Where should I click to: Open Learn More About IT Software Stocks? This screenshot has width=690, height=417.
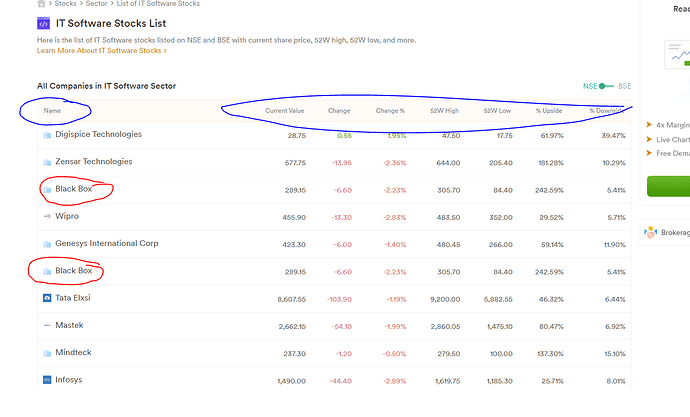pos(102,51)
